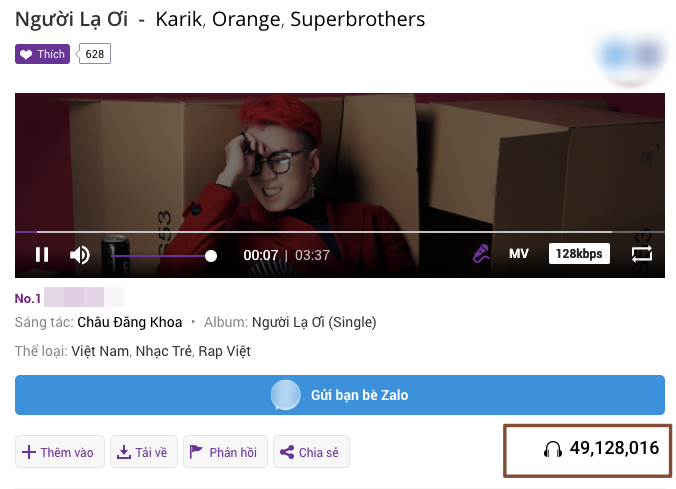The height and width of the screenshot is (489, 676).
Task: Report feedback with Phản hồi flag
Action: tap(225, 452)
